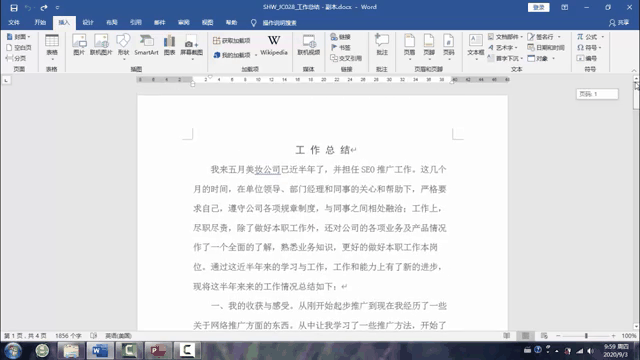Viewport: 640px width, 360px height.
Task: Expand the Equation dropdown
Action: 602,37
